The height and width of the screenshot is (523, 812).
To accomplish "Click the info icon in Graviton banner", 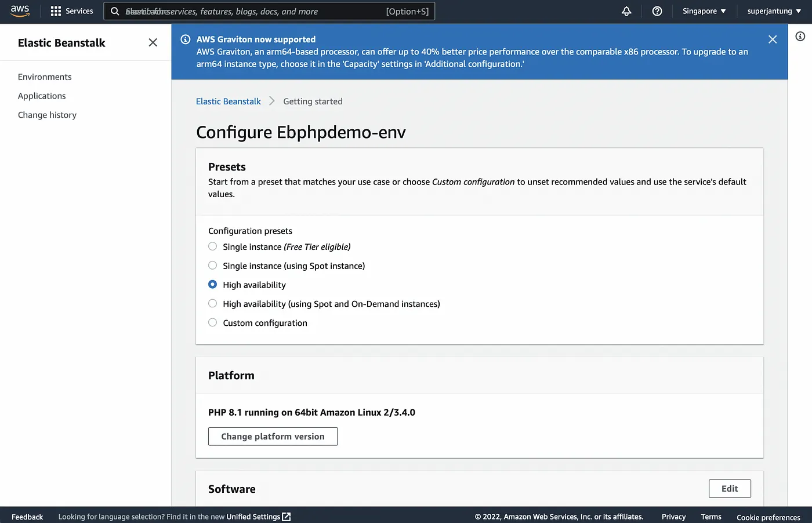I will 186,39.
